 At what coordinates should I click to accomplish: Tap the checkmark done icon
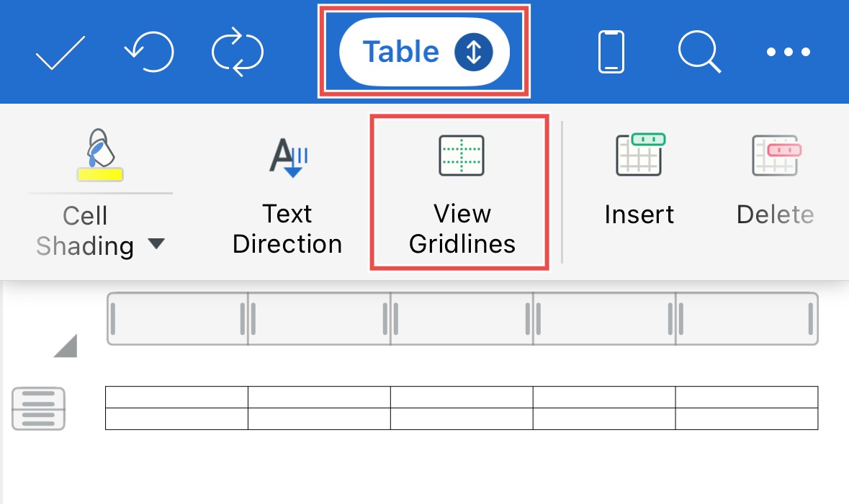pos(60,53)
